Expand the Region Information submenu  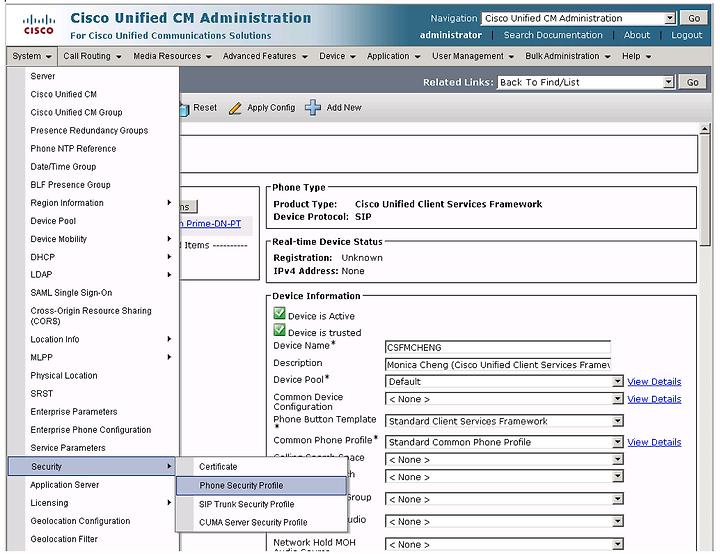(x=169, y=203)
